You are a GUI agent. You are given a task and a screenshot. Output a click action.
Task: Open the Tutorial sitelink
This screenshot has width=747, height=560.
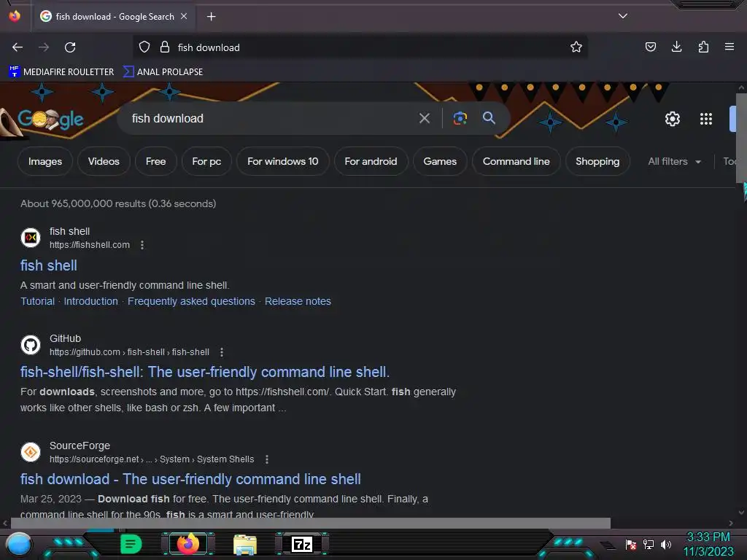(x=38, y=301)
